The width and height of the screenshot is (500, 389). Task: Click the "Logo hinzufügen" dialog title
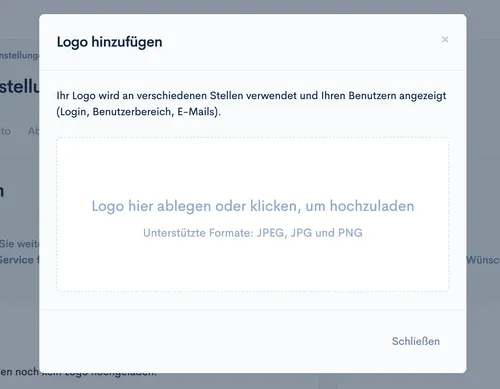click(x=110, y=42)
